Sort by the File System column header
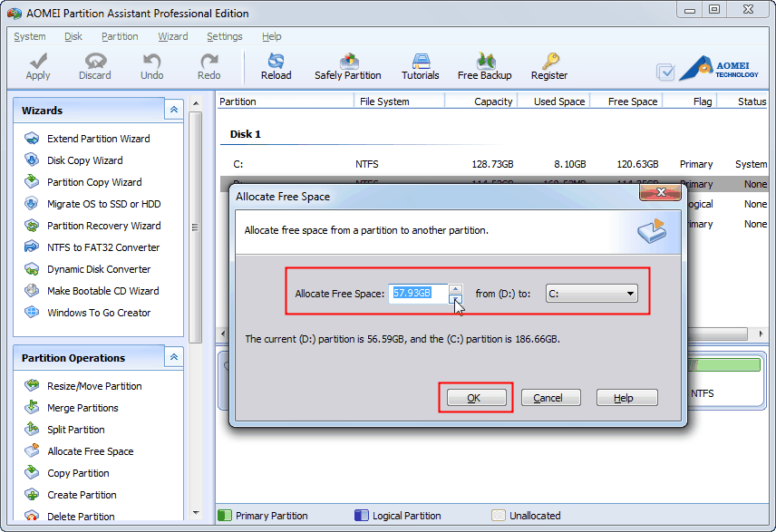This screenshot has height=532, width=776. click(400, 102)
